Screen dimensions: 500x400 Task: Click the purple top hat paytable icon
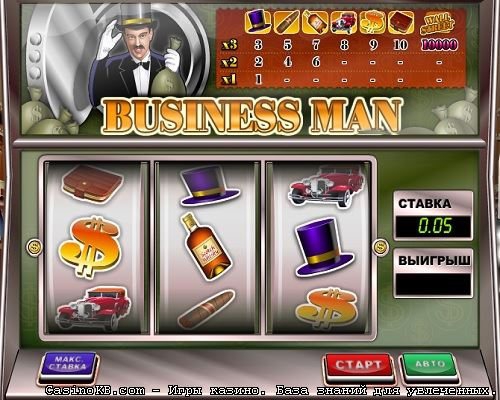pos(258,21)
